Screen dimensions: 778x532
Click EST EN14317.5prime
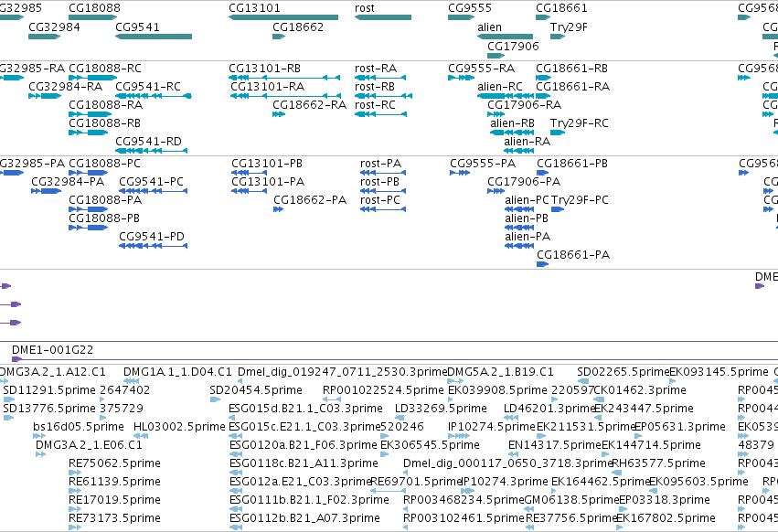(x=555, y=444)
